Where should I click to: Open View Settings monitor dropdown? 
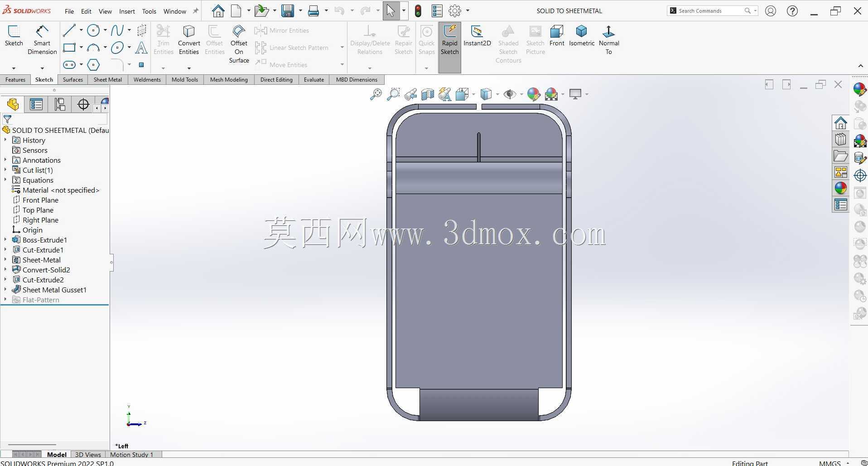pos(587,94)
